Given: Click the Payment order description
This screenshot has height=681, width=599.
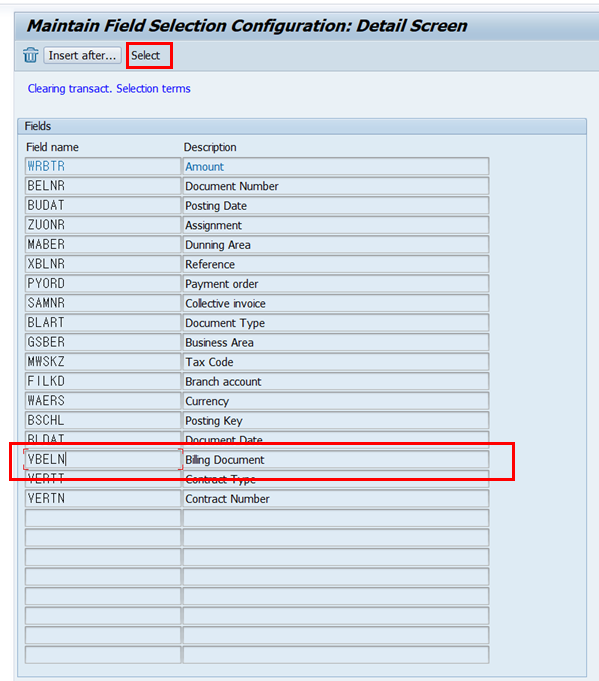Looking at the screenshot, I should (x=336, y=284).
